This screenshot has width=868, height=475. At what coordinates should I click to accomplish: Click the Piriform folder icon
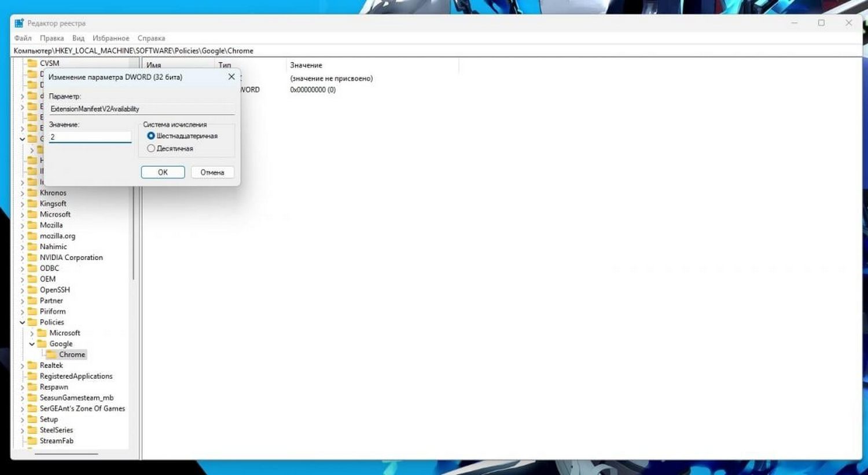point(32,311)
